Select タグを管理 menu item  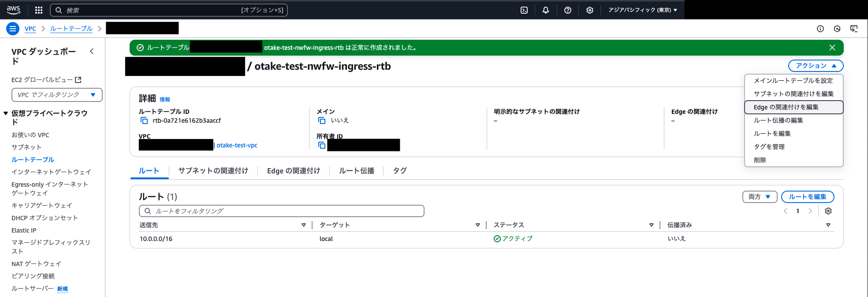[x=793, y=147]
